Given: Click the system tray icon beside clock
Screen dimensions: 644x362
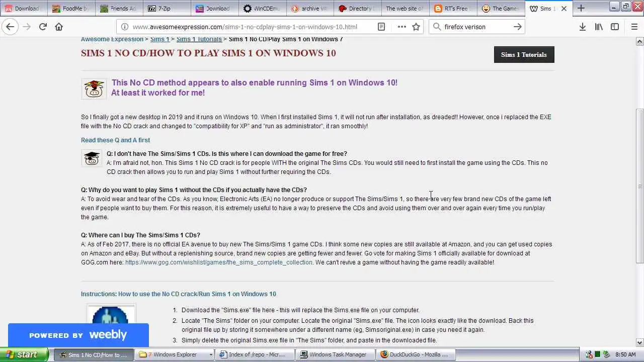Looking at the screenshot, I should coord(606,354).
